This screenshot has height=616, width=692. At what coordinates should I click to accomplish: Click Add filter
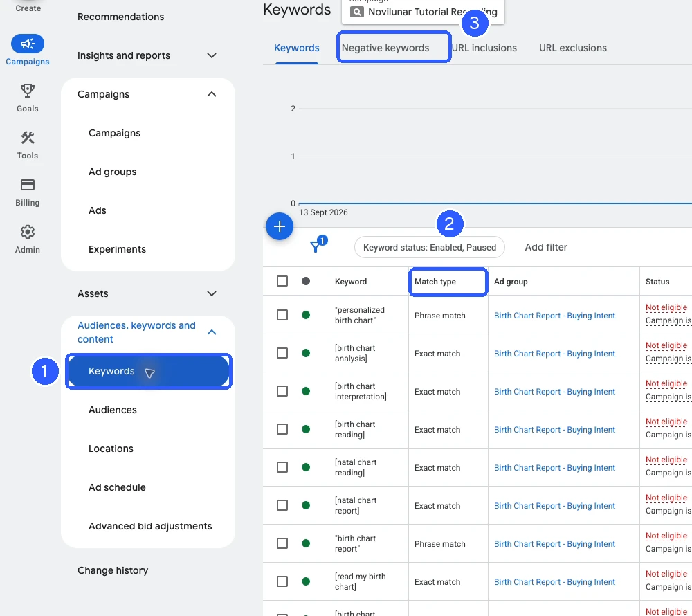(x=546, y=248)
